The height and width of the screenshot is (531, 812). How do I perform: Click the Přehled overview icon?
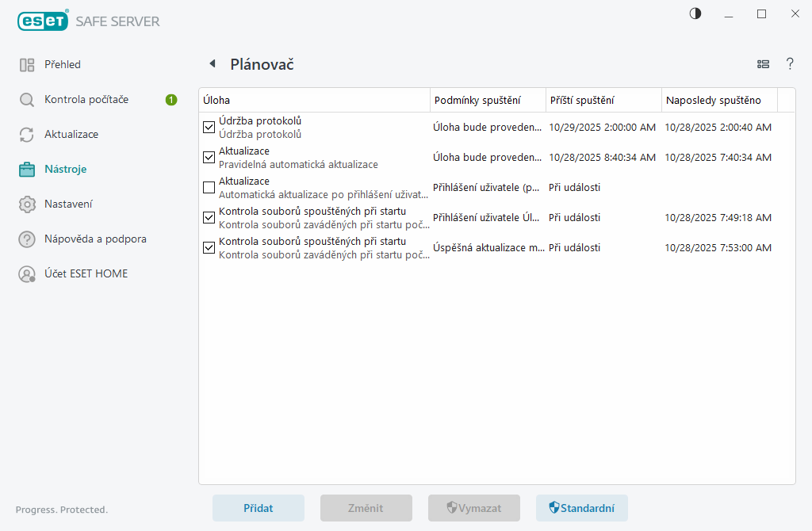tap(27, 65)
